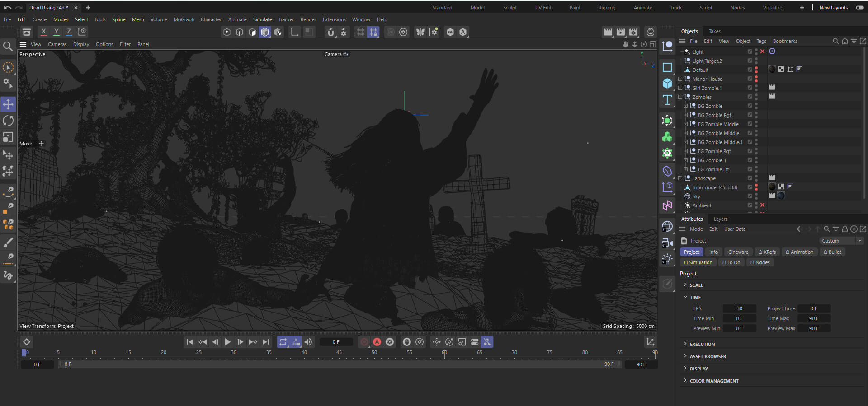Click the Bullet tab button
This screenshot has width=868, height=406.
click(x=832, y=252)
